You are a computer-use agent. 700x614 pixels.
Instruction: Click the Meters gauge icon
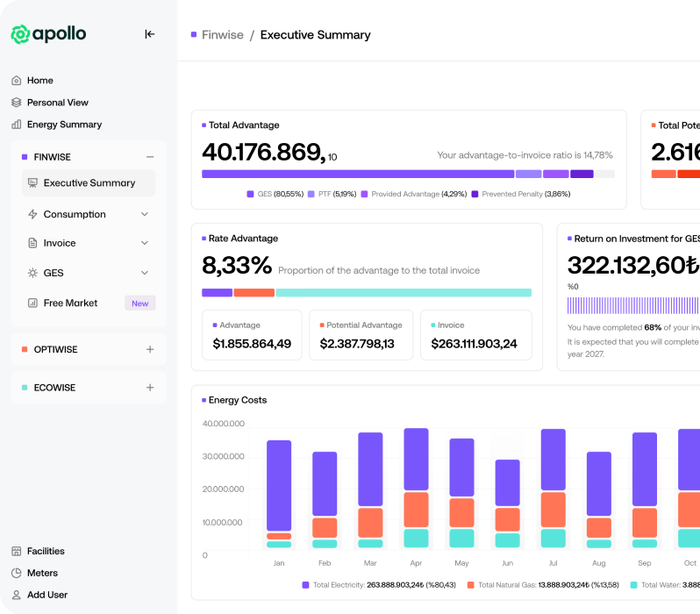pos(16,574)
